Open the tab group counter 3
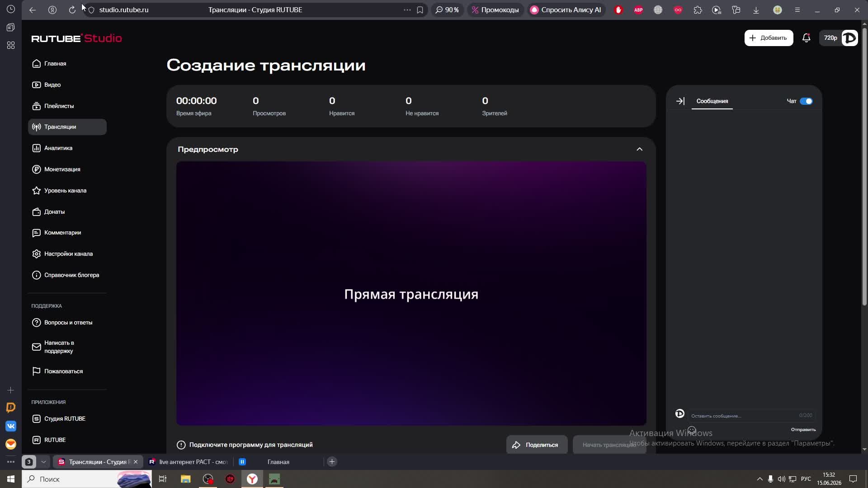Screen dimensions: 868x488 point(29,462)
